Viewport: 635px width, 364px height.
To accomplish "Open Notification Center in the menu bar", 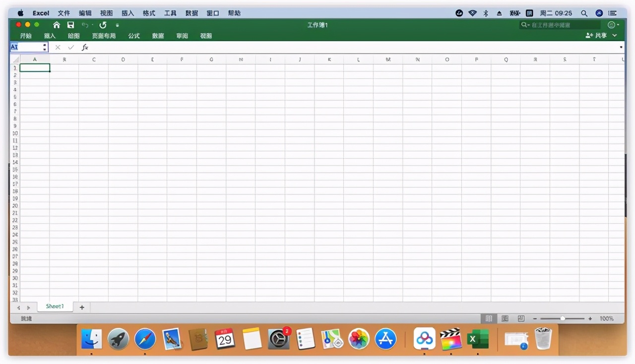I will 614,13.
